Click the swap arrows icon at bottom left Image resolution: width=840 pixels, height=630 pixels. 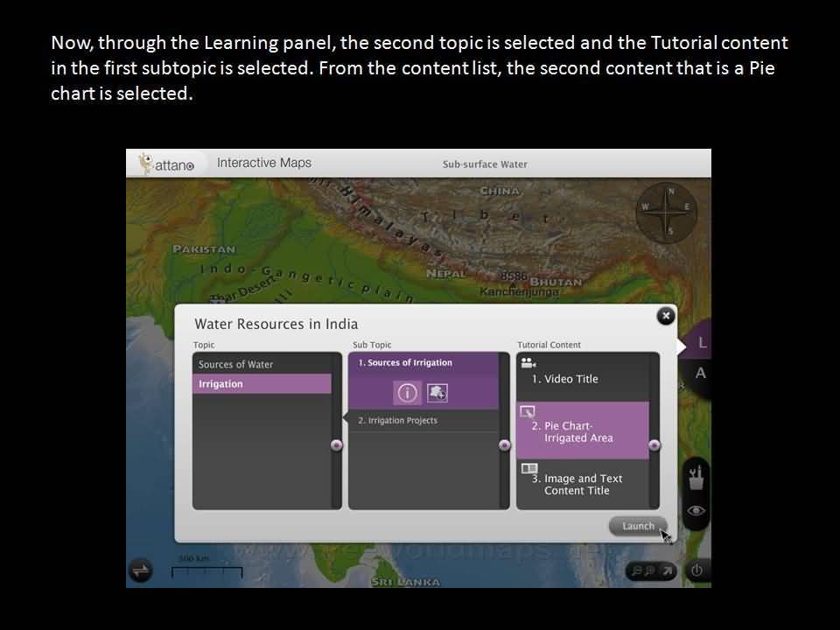tap(141, 570)
